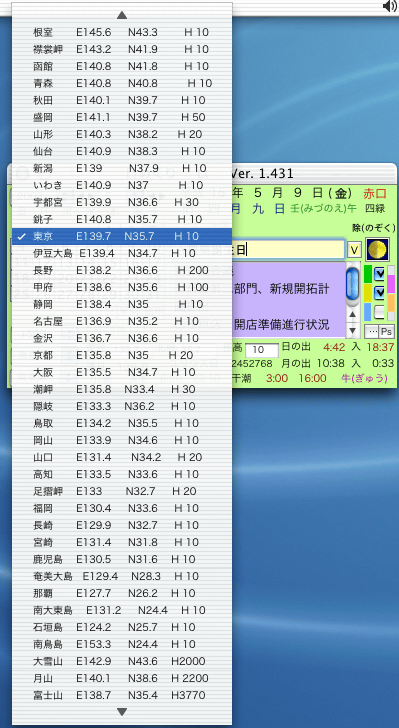Image resolution: width=399 pixels, height=728 pixels.
Task: Select 静岡 in the list
Action: (122, 304)
